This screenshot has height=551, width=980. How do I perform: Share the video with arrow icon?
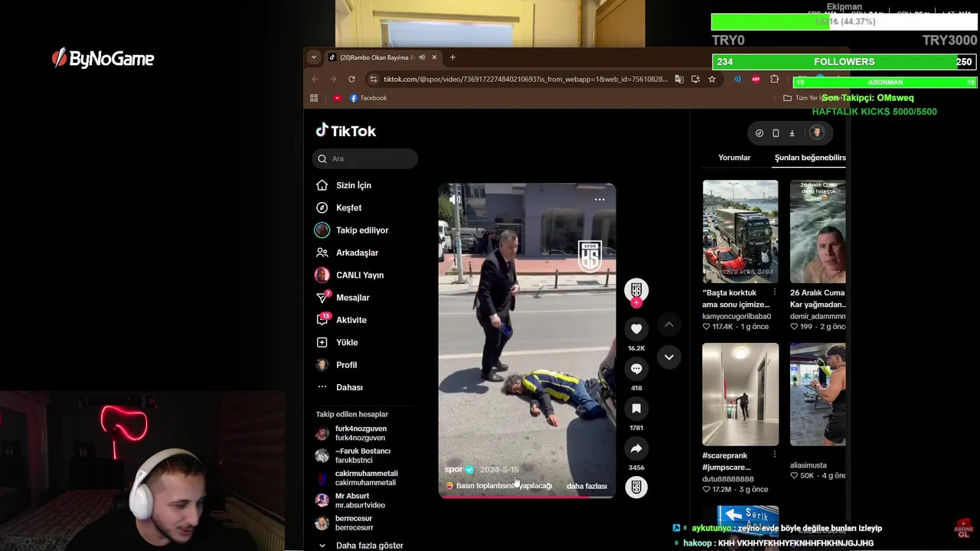tap(636, 448)
